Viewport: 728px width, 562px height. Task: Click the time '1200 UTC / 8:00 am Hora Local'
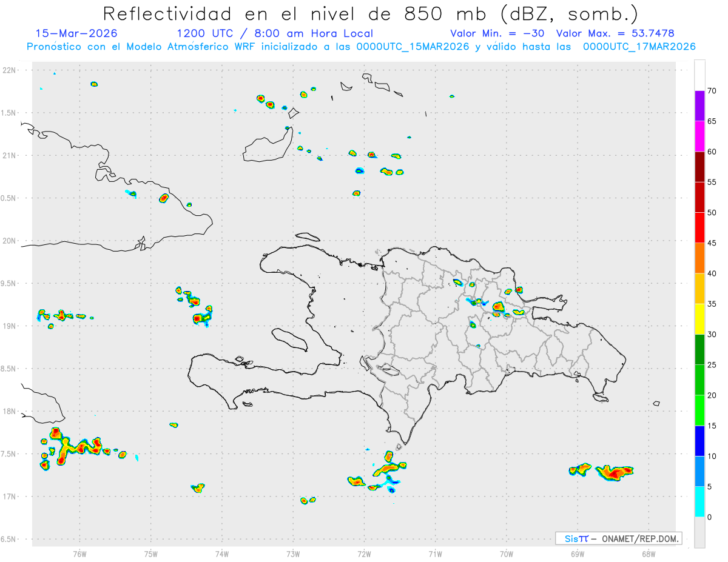(275, 33)
